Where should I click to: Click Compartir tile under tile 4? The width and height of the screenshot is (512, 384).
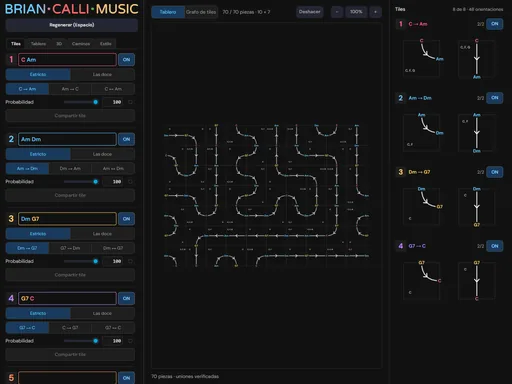[x=70, y=355]
